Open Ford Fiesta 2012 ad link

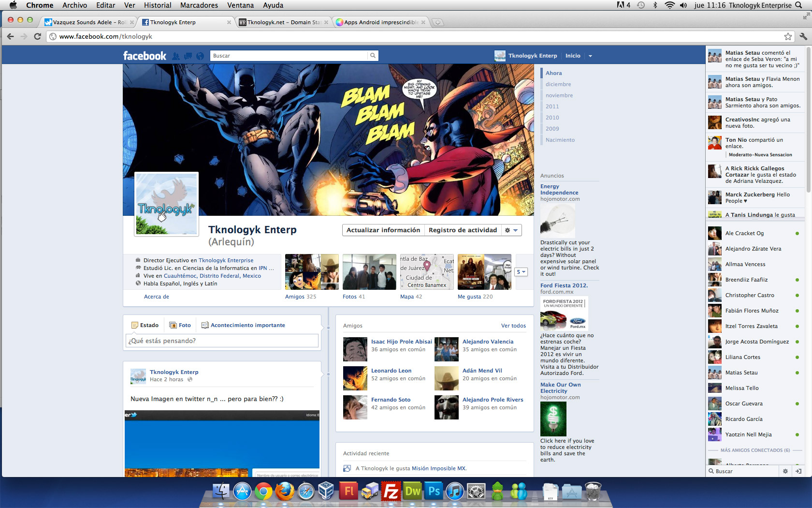click(x=564, y=285)
